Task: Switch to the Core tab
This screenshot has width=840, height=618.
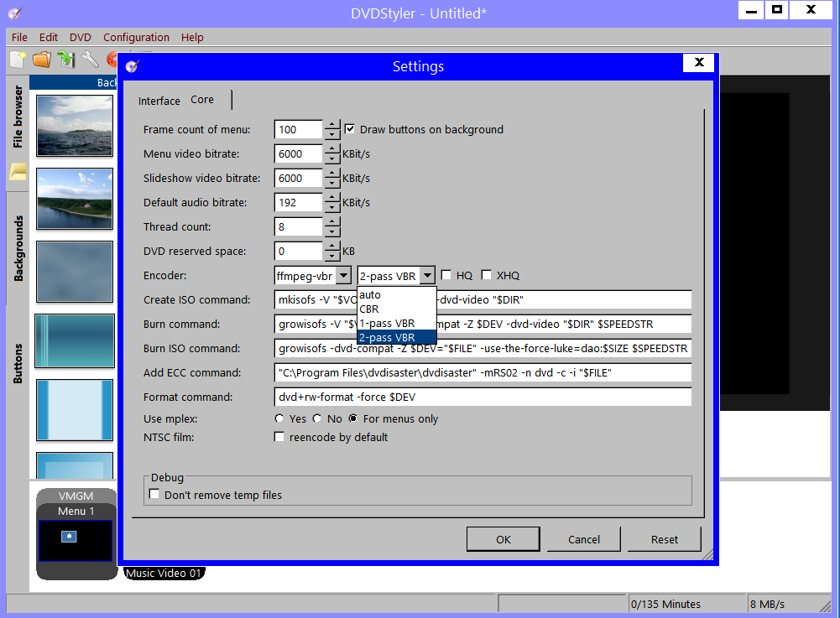Action: pos(202,100)
